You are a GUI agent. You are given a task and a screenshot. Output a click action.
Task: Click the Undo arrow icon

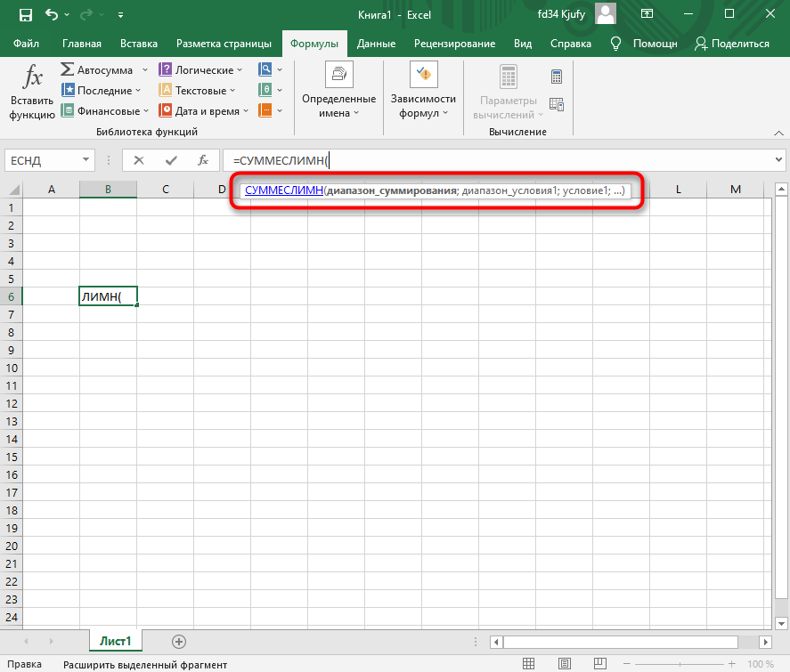[53, 15]
